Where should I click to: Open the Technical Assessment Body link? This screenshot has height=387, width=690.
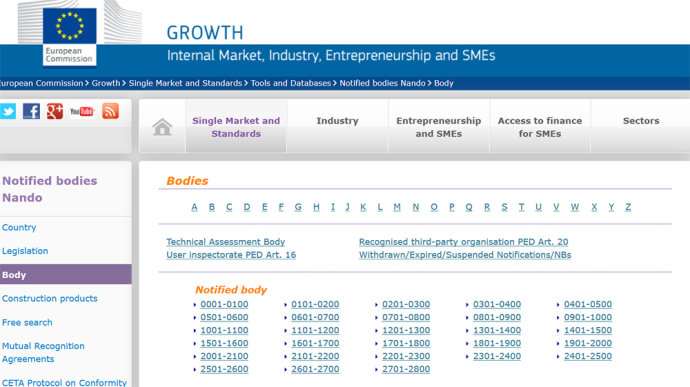click(225, 242)
